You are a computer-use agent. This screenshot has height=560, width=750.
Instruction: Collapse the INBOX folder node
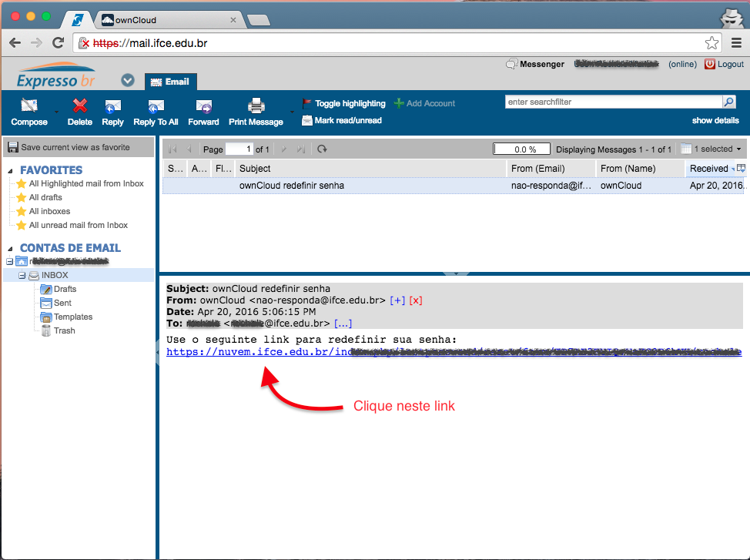click(x=22, y=276)
